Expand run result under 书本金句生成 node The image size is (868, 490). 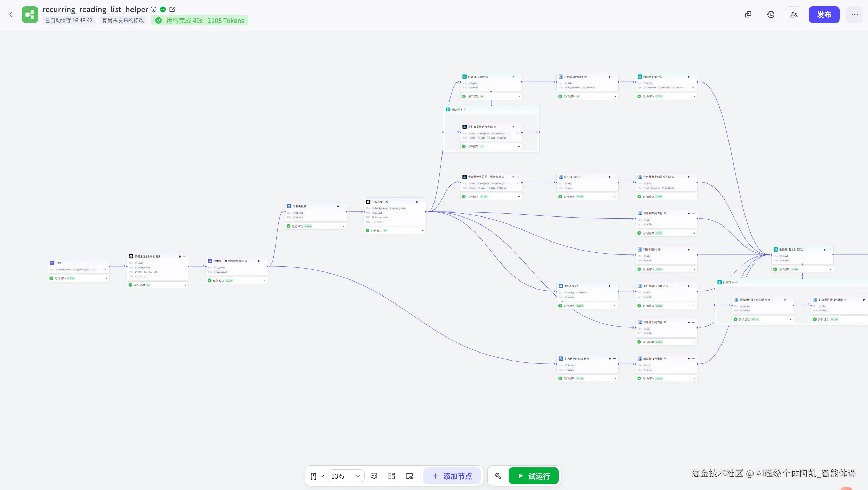click(x=423, y=230)
